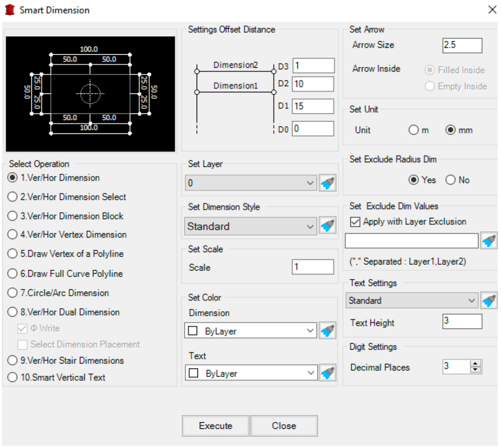Click the pick icon for Text color
501x448 pixels.
327,373
